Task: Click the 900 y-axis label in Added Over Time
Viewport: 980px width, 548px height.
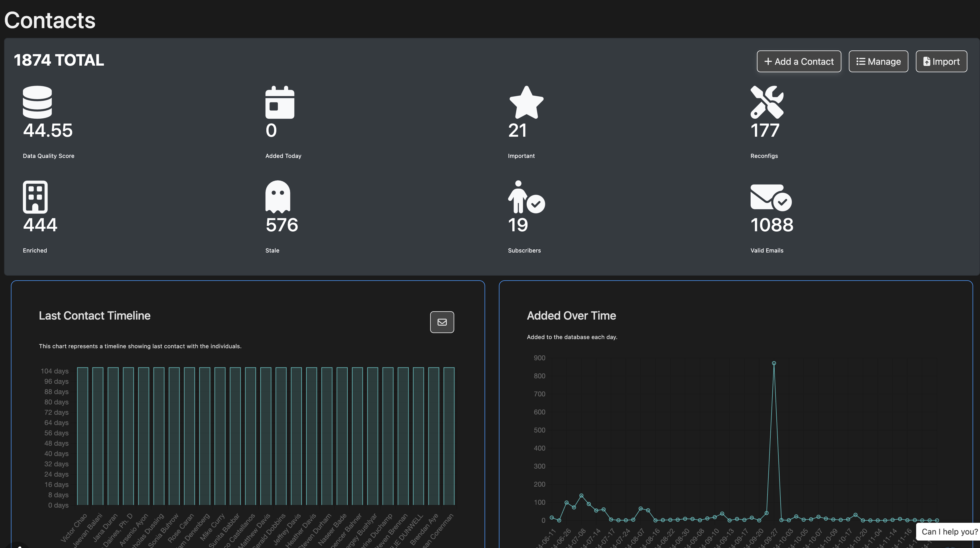Action: [x=540, y=358]
